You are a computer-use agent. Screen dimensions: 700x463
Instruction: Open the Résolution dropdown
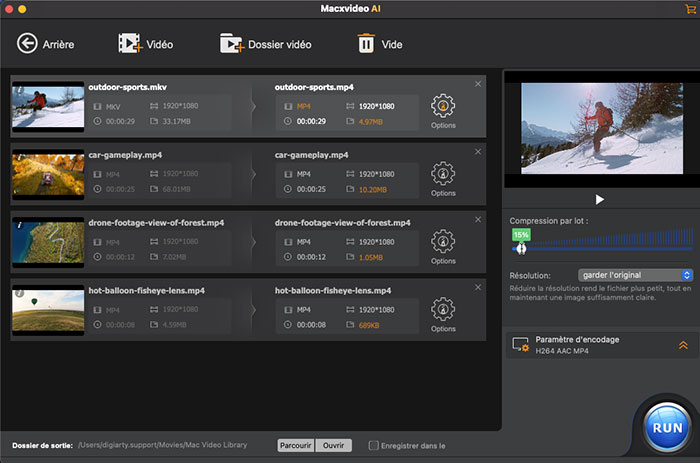click(x=636, y=275)
